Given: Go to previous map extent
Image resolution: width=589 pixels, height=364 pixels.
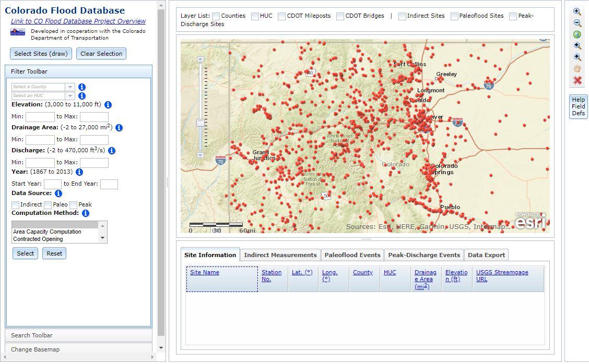Looking at the screenshot, I should (578, 46).
